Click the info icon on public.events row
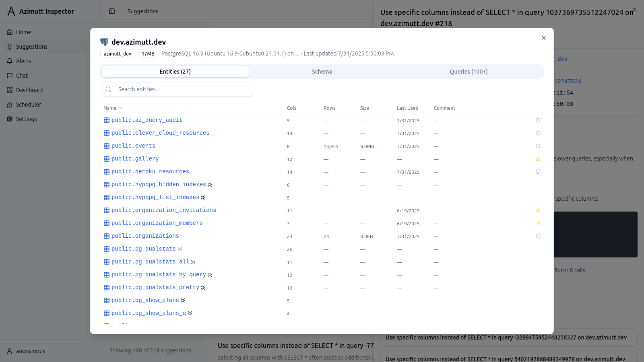 point(538,146)
